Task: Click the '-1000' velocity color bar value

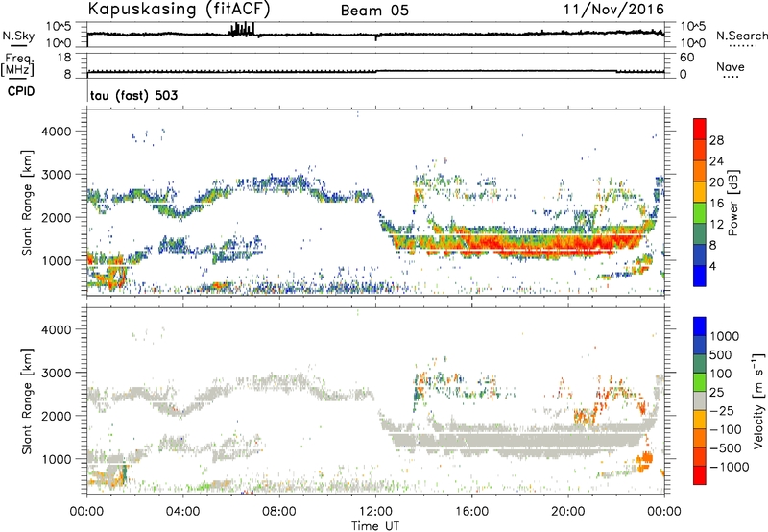Action: pos(730,467)
